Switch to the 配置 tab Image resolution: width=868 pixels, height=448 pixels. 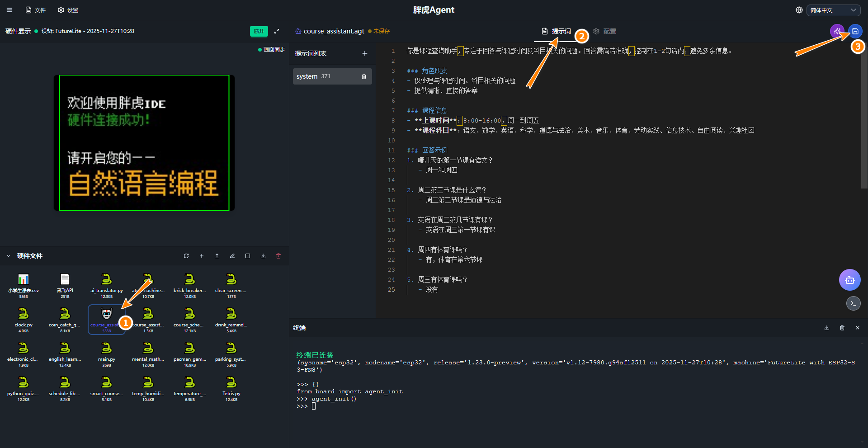pos(604,31)
